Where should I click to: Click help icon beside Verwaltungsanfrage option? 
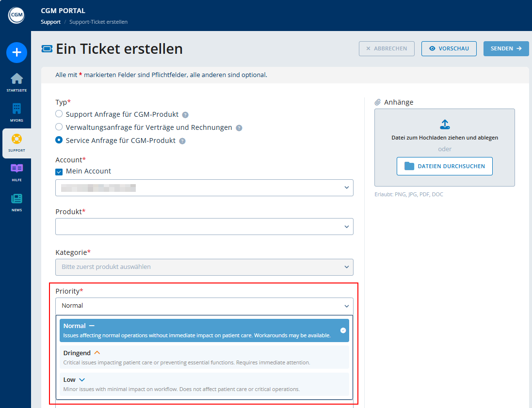[x=239, y=128]
